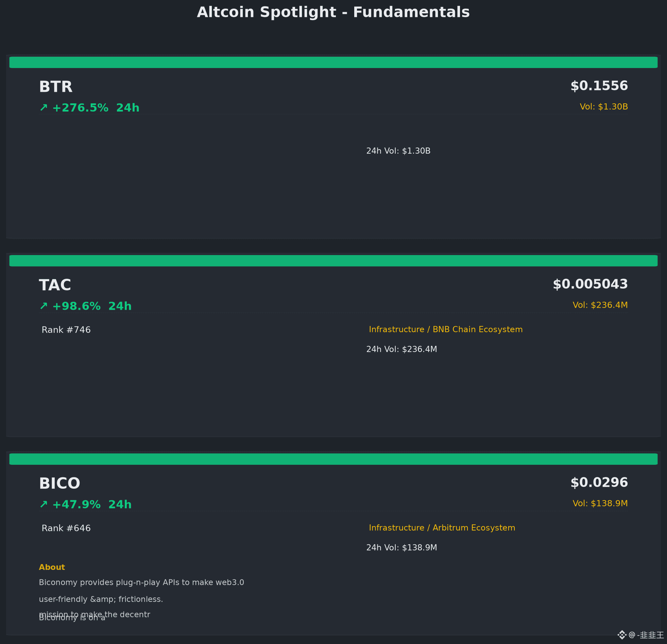Screen dimensions: 667x644
Task: Click the BICO About heading
Action: (x=52, y=567)
